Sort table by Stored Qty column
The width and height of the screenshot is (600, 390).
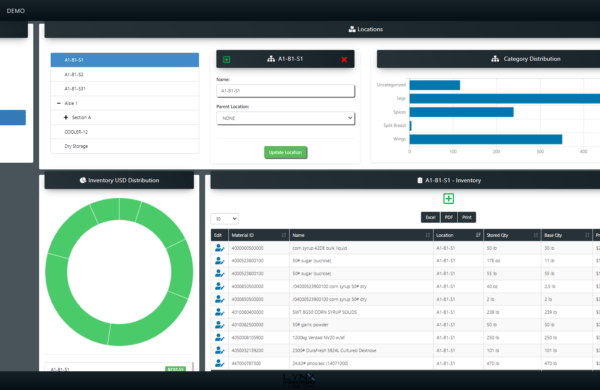512,235
